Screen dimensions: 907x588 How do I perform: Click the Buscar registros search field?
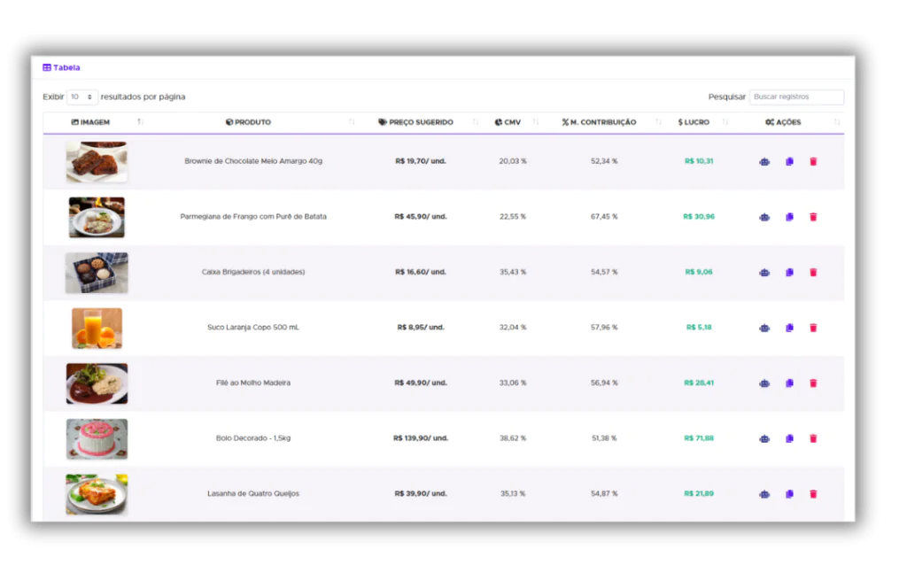[796, 97]
